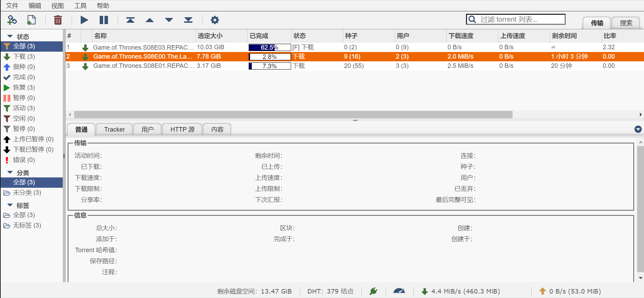
Task: Click 2.8% progress bar of S08E00
Action: pos(270,56)
